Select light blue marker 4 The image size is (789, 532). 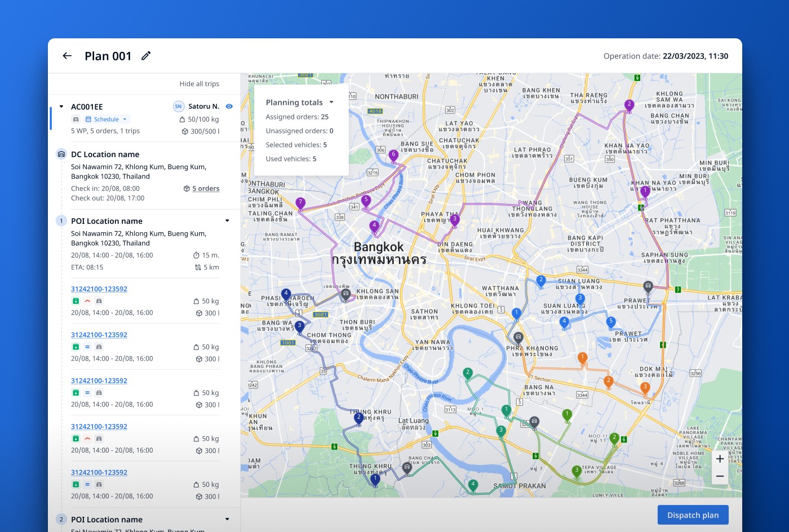(x=564, y=322)
